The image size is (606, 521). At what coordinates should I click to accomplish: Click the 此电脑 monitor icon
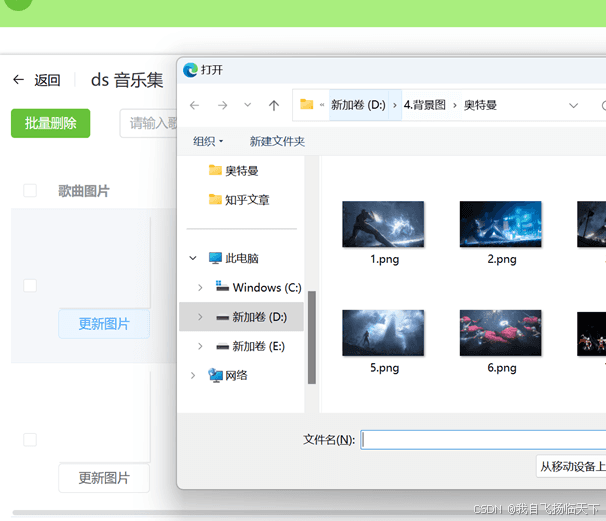coord(215,258)
